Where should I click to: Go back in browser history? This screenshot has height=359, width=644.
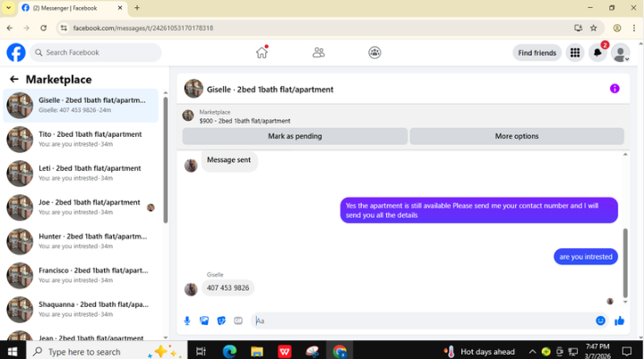coord(10,28)
